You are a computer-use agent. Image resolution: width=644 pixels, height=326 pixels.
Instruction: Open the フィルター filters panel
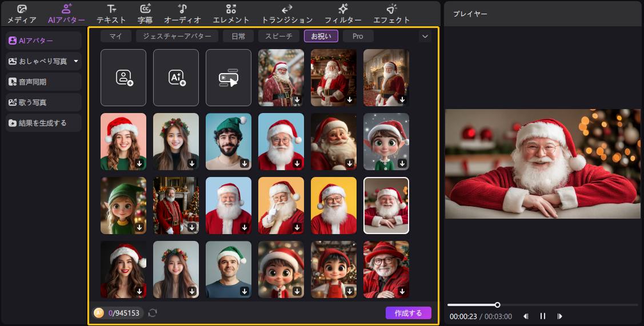point(343,14)
